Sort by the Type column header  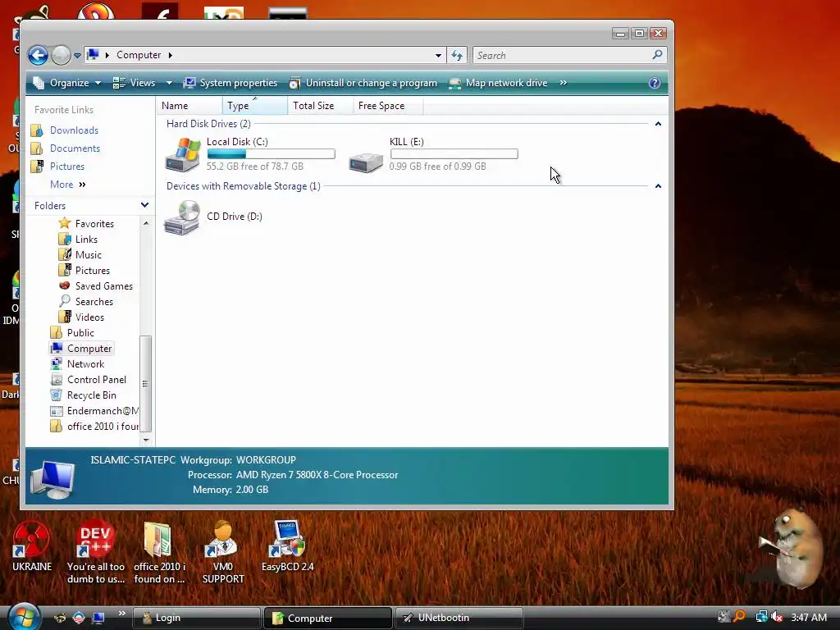[254, 106]
